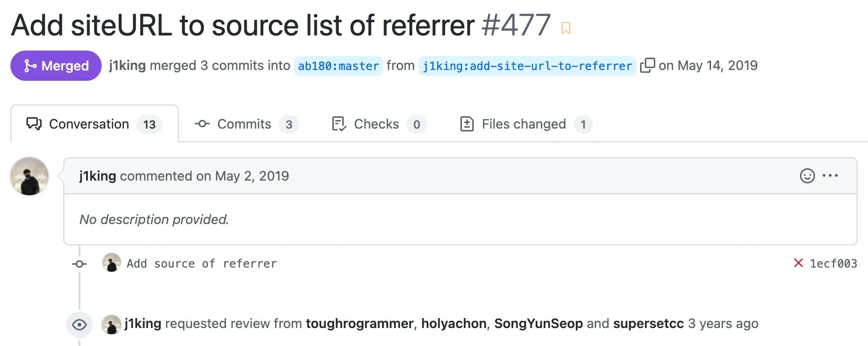Image resolution: width=868 pixels, height=346 pixels.
Task: Copy the head branch name icon
Action: coord(647,65)
